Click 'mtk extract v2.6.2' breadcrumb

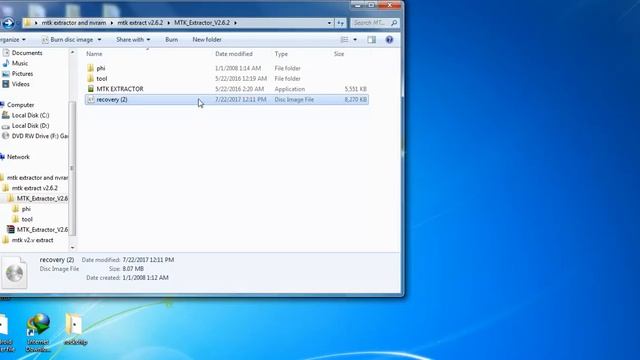coord(140,23)
